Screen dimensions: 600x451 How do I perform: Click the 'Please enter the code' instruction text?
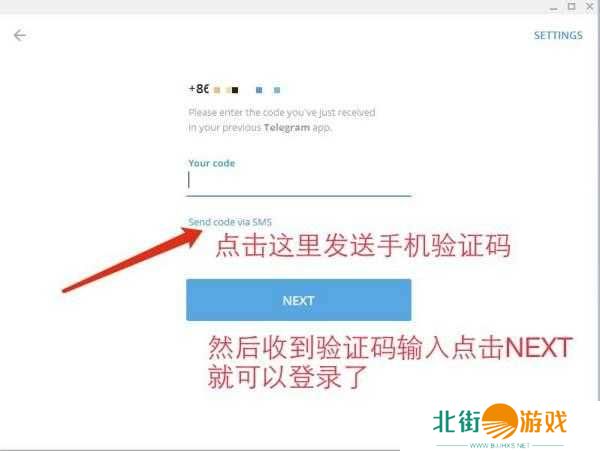click(282, 120)
